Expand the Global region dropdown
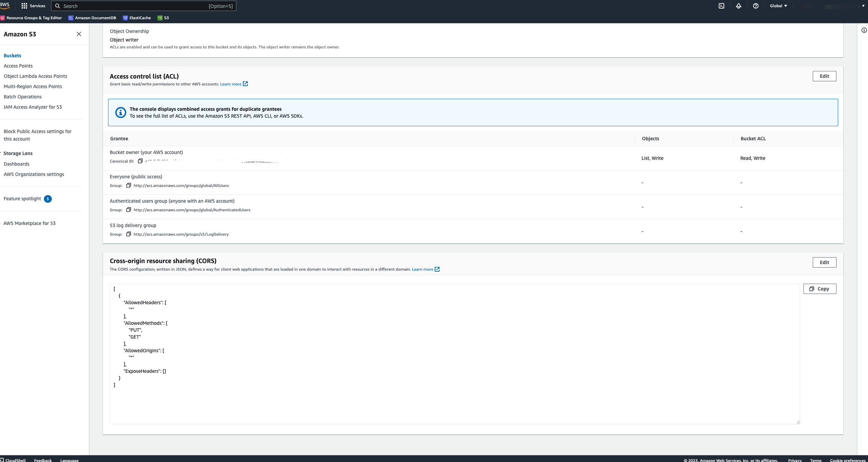The image size is (868, 462). [x=778, y=6]
